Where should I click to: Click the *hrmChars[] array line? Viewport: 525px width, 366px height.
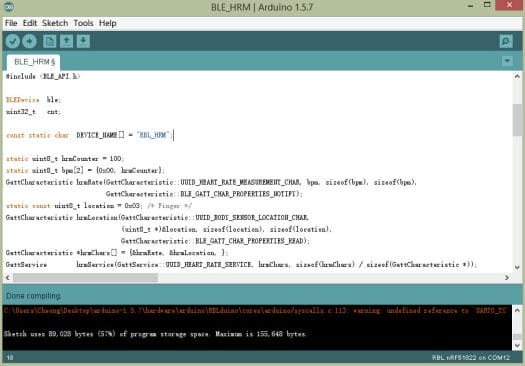[x=117, y=253]
